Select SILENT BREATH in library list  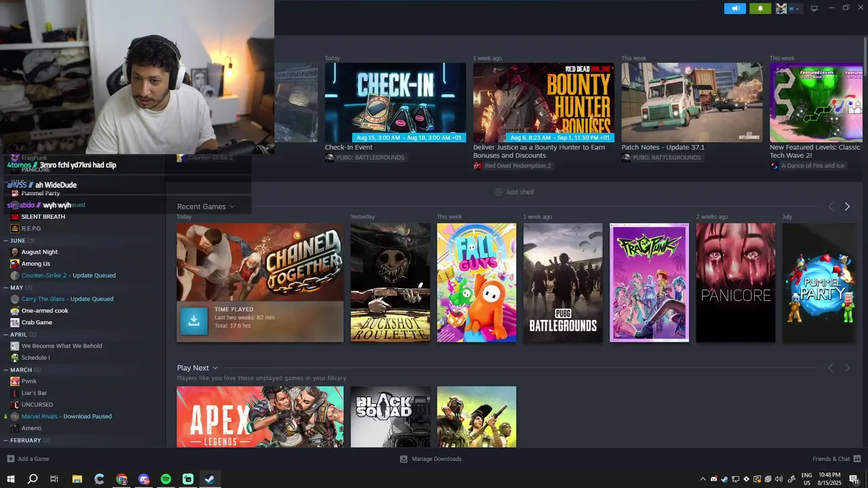coord(43,217)
